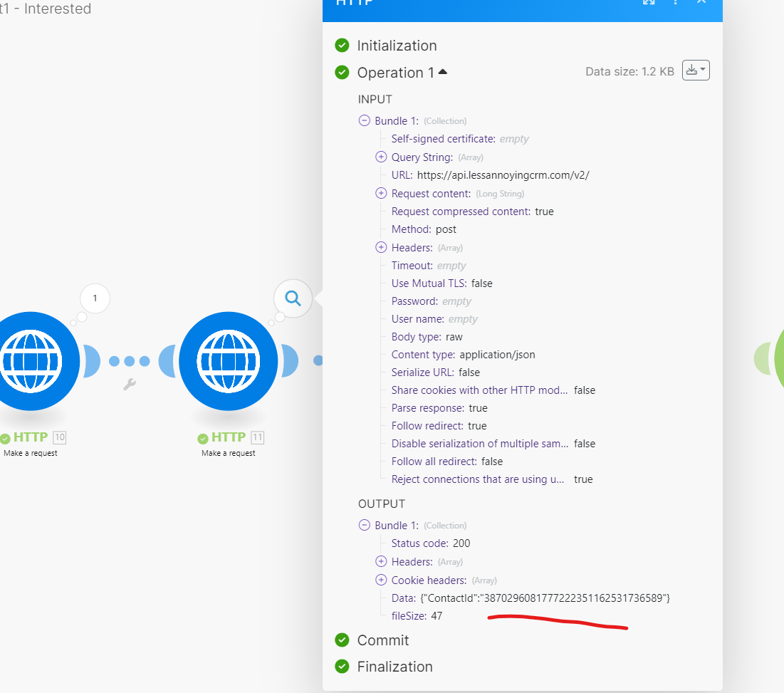The width and height of the screenshot is (784, 693).
Task: Collapse INPUT Bundle 1 collection
Action: (365, 120)
